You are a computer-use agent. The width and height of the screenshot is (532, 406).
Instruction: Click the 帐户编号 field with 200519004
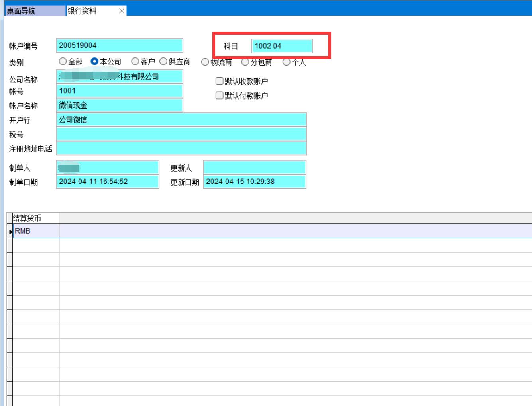119,45
